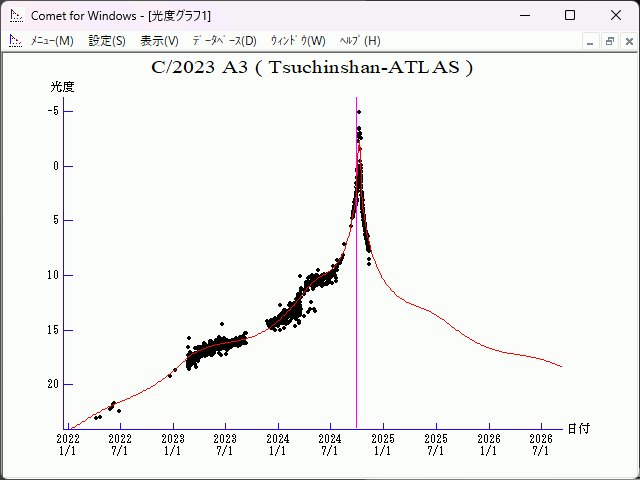This screenshot has height=480, width=640.
Task: Expand the ヘルプ(H) help menu
Action: pyautogui.click(x=360, y=41)
